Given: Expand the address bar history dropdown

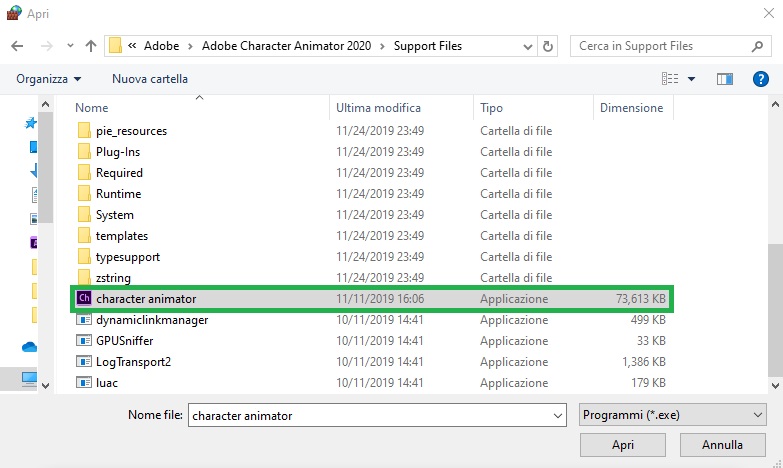Looking at the screenshot, I should (527, 46).
